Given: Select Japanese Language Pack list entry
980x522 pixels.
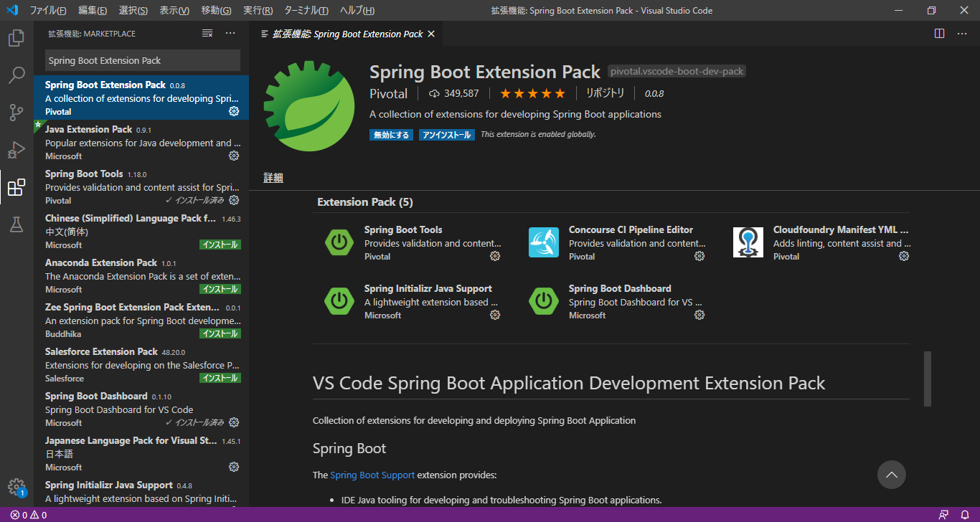Looking at the screenshot, I should pyautogui.click(x=141, y=453).
